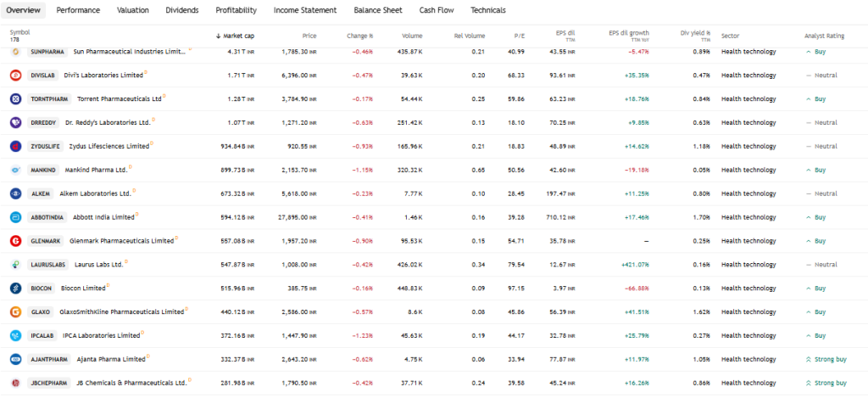
Task: Open Biocon Limited company link
Action: coord(83,289)
